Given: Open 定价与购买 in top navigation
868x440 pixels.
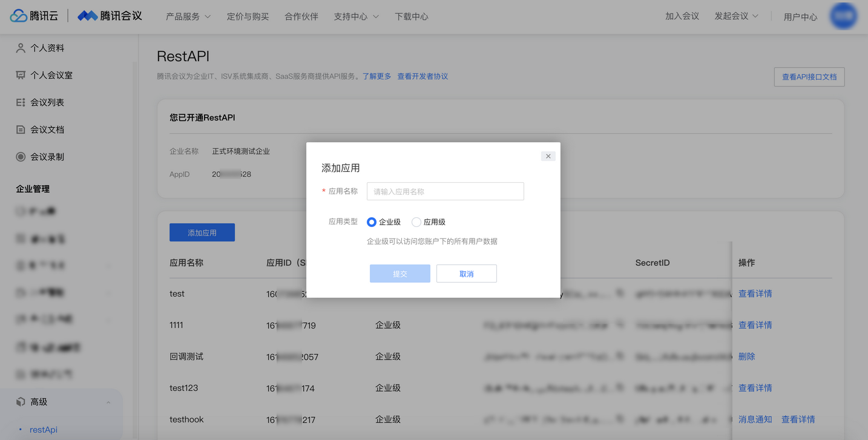Looking at the screenshot, I should click(248, 16).
